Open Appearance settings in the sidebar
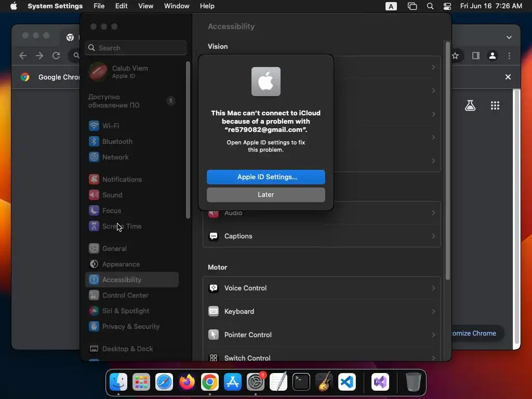 (131, 264)
